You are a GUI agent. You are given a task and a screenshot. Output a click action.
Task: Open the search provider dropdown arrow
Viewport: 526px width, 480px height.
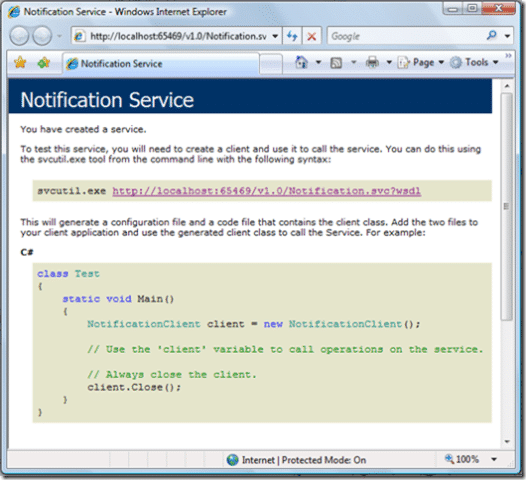[x=507, y=36]
